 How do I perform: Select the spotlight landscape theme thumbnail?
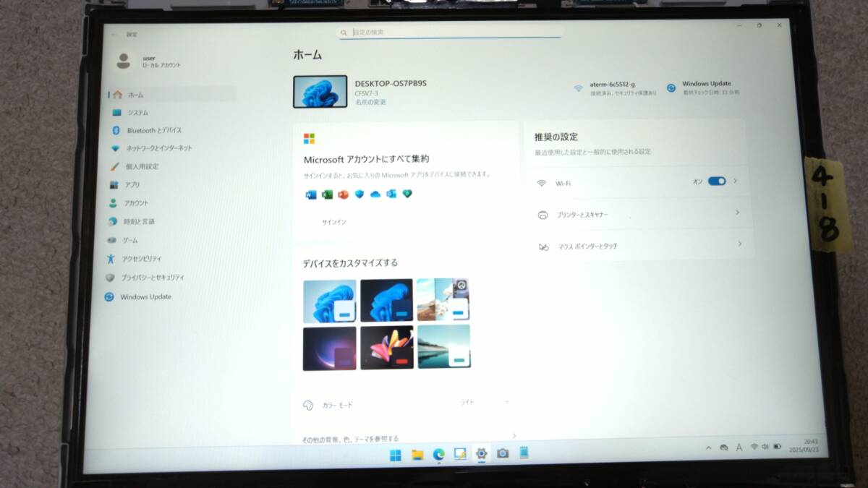pos(443,300)
